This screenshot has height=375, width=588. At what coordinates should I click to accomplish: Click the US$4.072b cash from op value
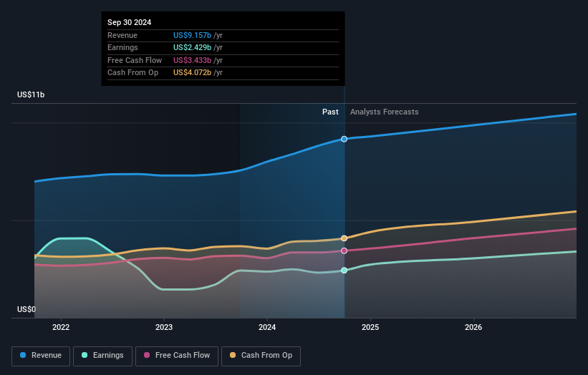click(192, 73)
